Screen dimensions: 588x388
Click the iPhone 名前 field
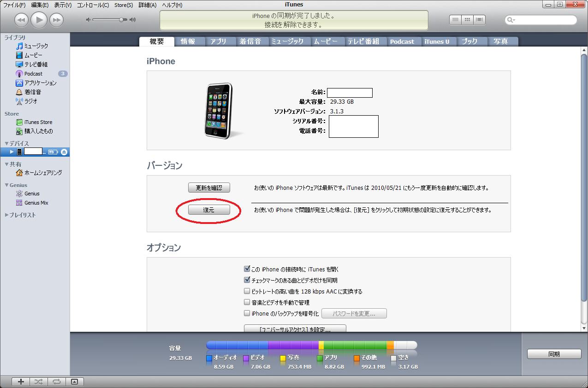[350, 93]
